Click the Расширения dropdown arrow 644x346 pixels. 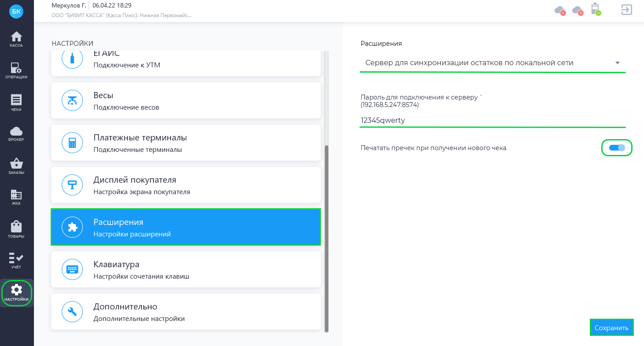(x=618, y=63)
